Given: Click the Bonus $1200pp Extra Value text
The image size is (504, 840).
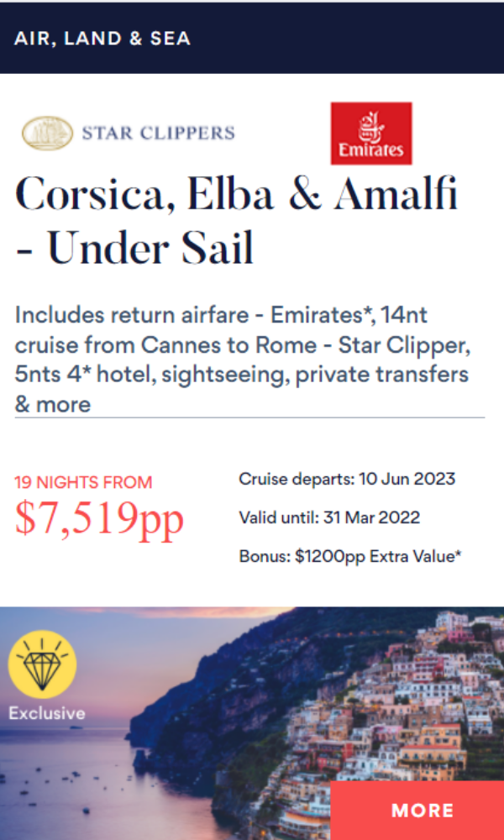Looking at the screenshot, I should pyautogui.click(x=350, y=557).
